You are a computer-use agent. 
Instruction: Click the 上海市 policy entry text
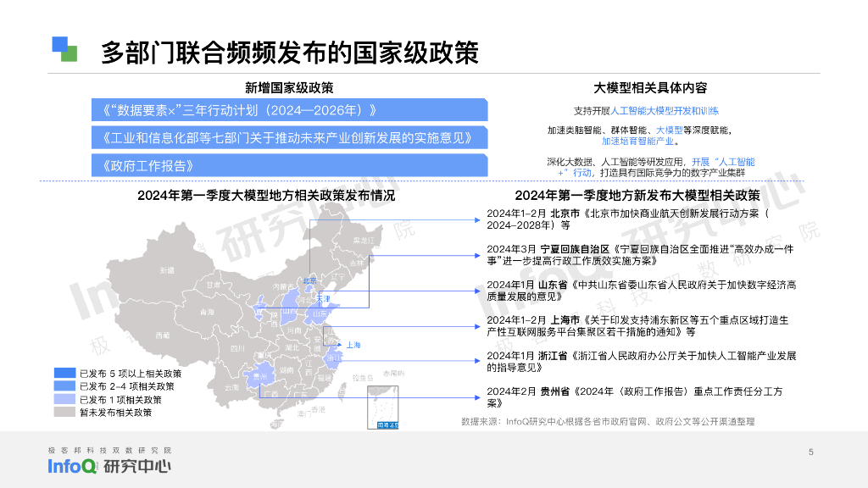click(x=637, y=325)
